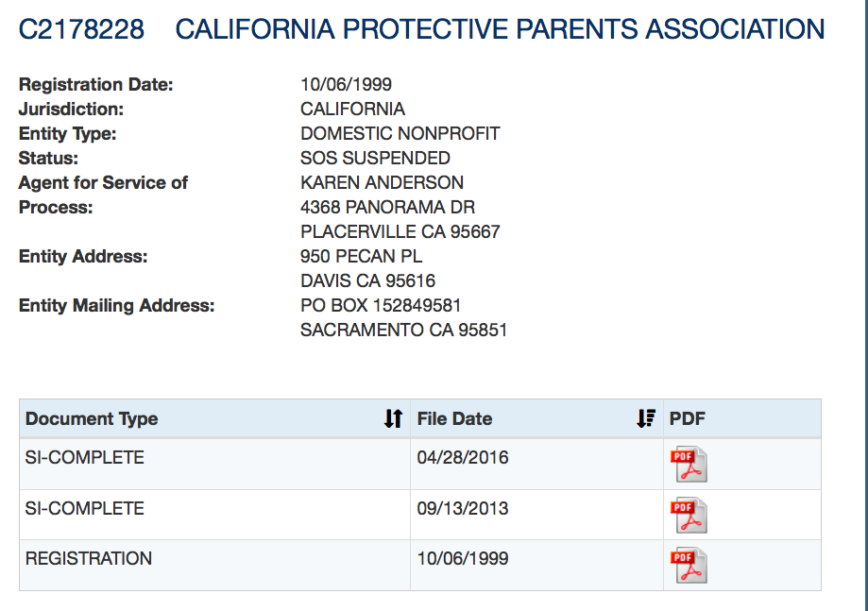
Task: Click the 09/13/2013 file date cell
Action: click(x=463, y=509)
